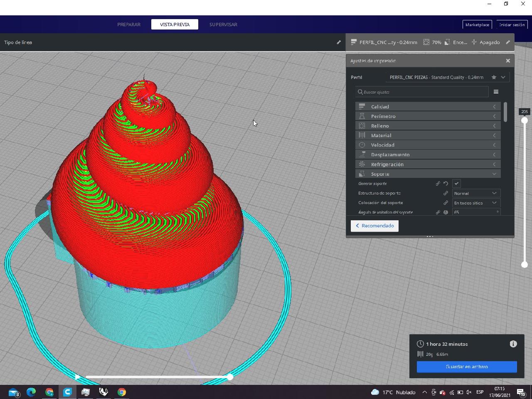Click Iniciar sesión to sign in
532x399 pixels.
[x=512, y=25]
